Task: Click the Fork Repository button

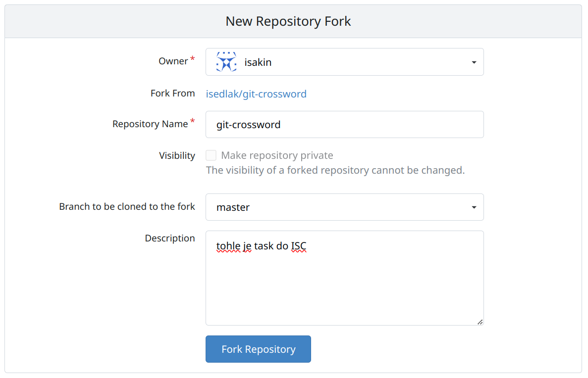Action: tap(259, 349)
